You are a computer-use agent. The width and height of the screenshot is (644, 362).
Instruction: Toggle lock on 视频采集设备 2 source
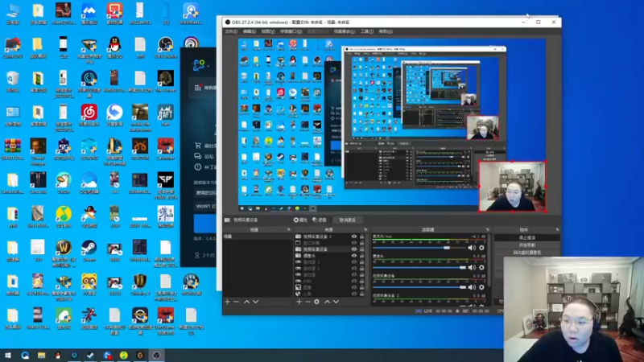pos(361,237)
